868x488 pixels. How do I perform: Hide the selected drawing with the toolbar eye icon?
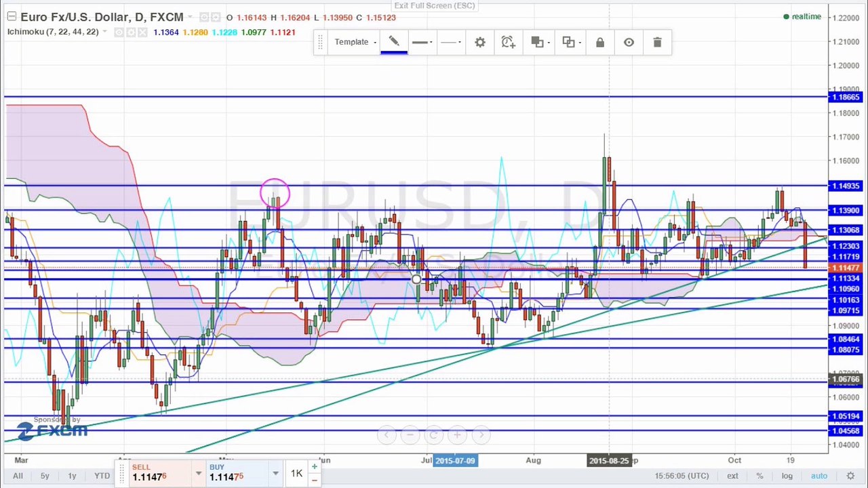(x=629, y=42)
